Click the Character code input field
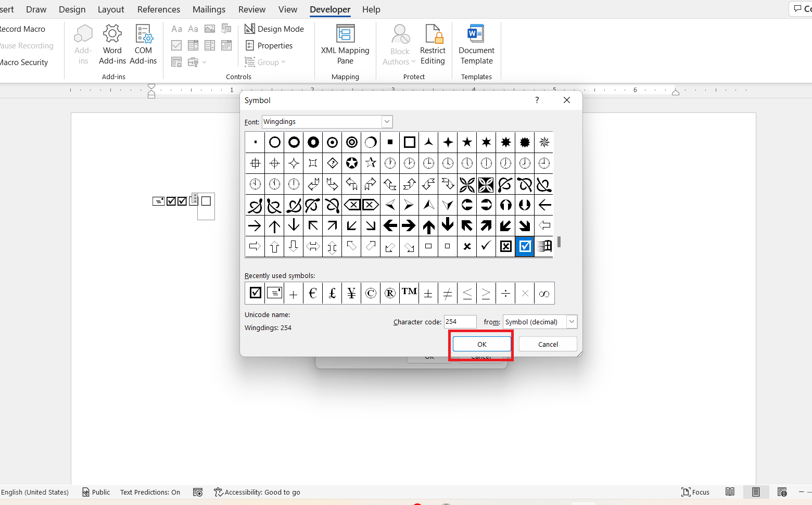The width and height of the screenshot is (812, 505). pos(460,322)
